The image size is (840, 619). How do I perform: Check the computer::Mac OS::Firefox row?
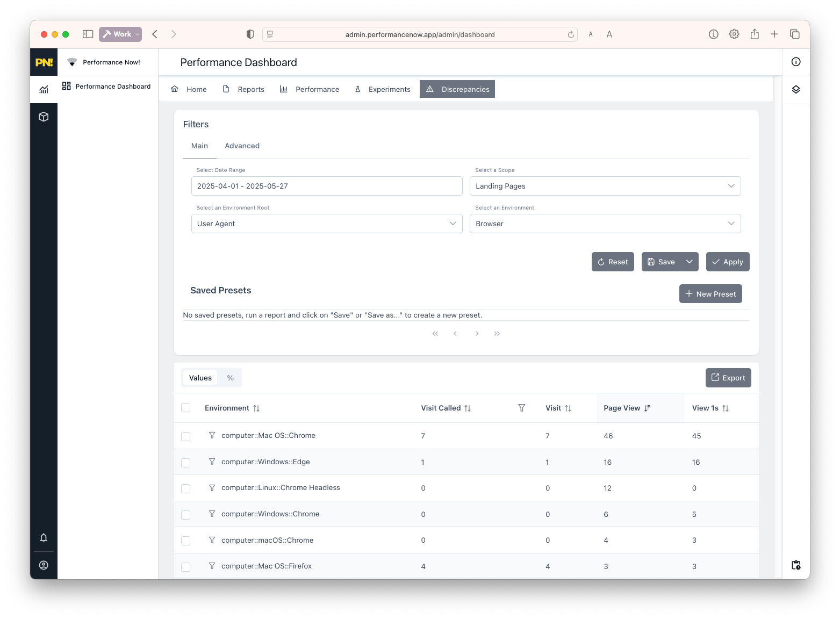[186, 567]
